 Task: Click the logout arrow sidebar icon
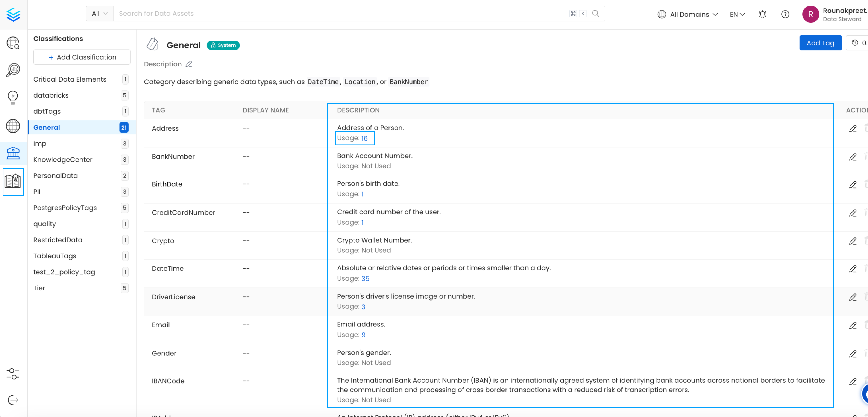click(x=13, y=400)
